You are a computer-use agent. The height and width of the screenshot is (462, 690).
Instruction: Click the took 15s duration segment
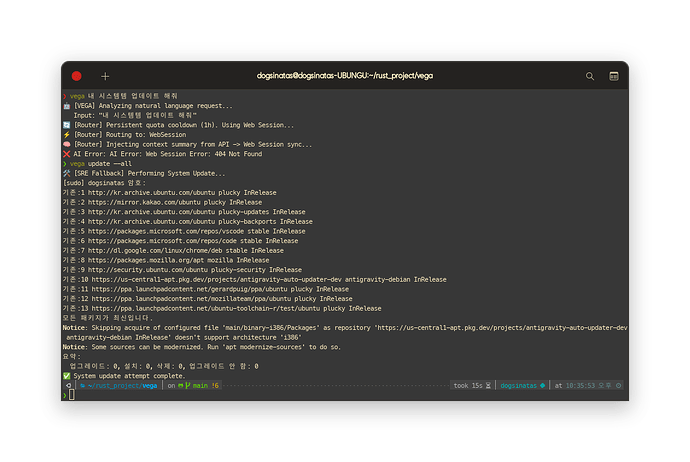(x=468, y=385)
